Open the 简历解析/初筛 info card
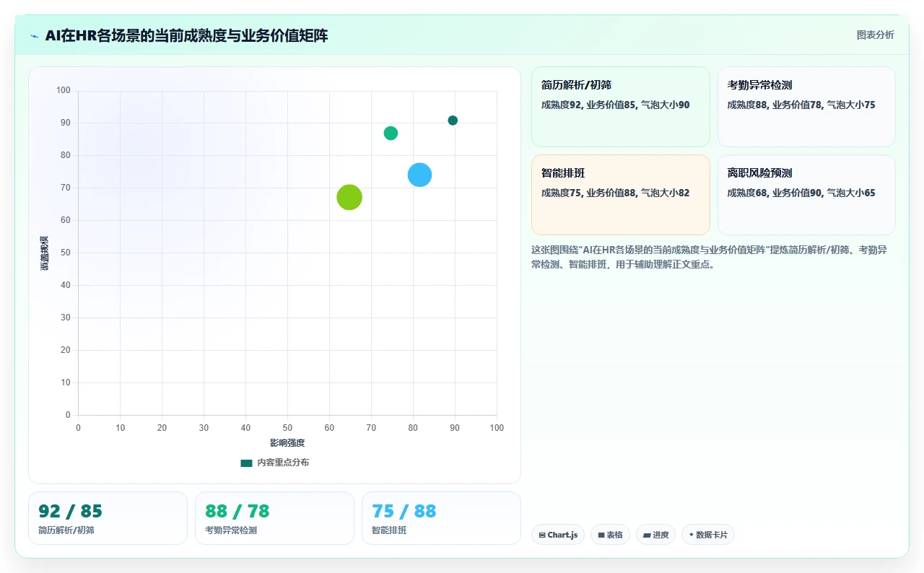Viewport: 924px width, 573px height. point(621,107)
